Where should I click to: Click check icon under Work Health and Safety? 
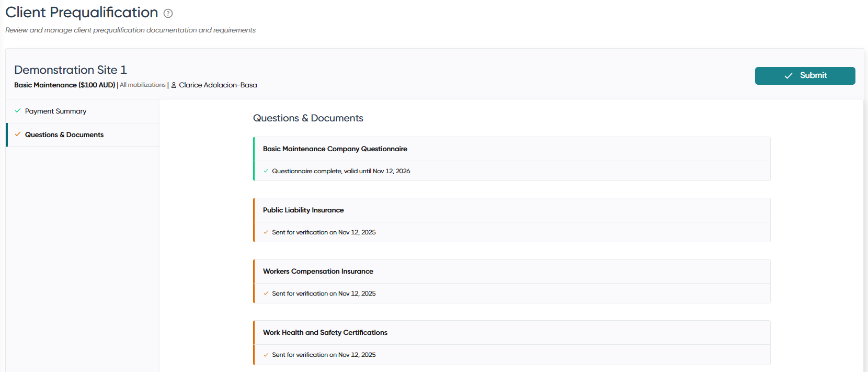point(266,355)
